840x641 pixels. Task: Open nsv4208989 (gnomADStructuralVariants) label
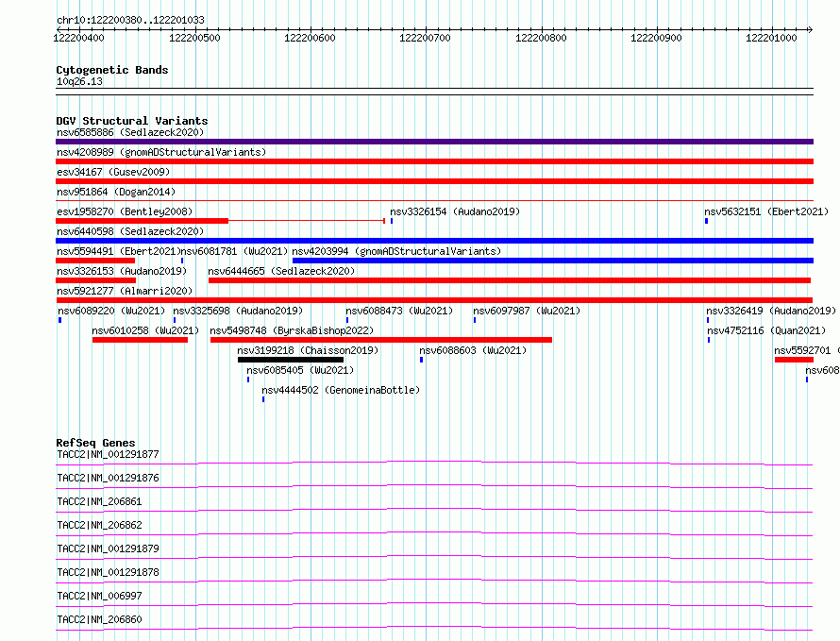click(161, 152)
